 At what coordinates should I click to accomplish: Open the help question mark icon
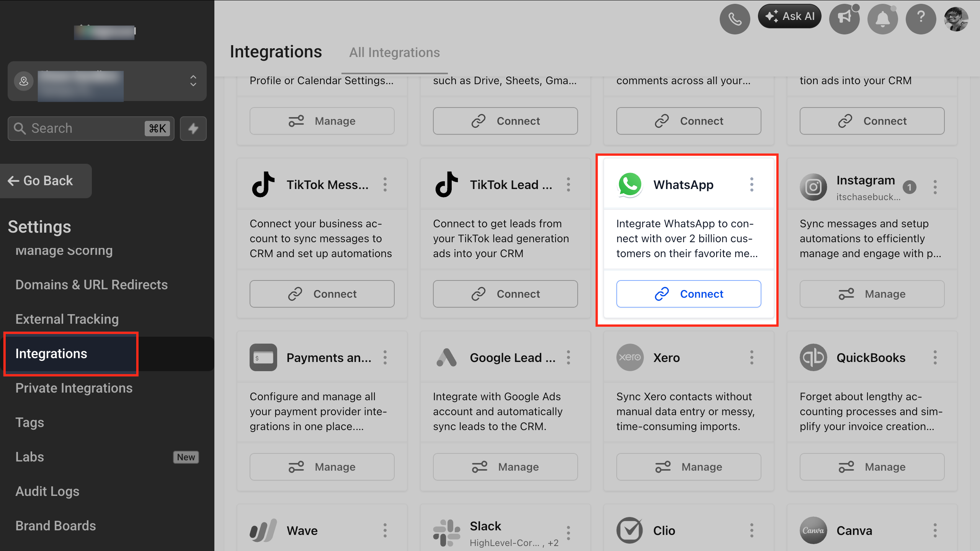[921, 19]
